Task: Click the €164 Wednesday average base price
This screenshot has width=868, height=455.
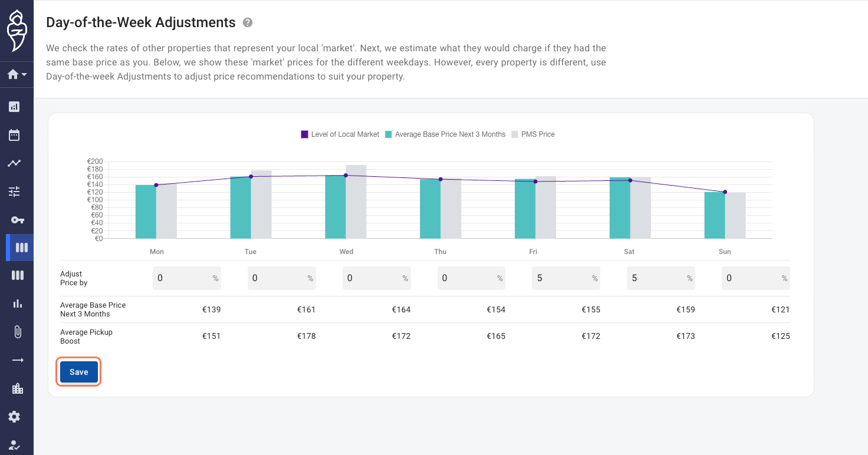Action: [401, 309]
